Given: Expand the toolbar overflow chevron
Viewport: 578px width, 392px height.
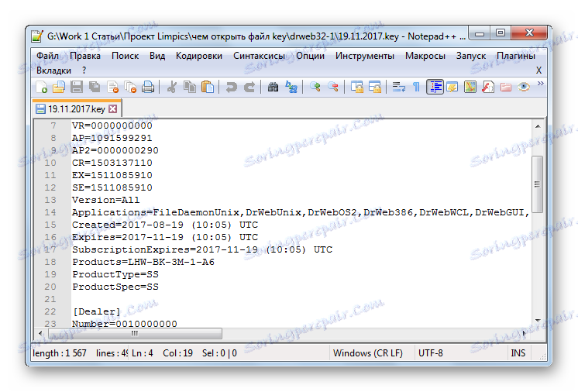Looking at the screenshot, I should [x=540, y=84].
